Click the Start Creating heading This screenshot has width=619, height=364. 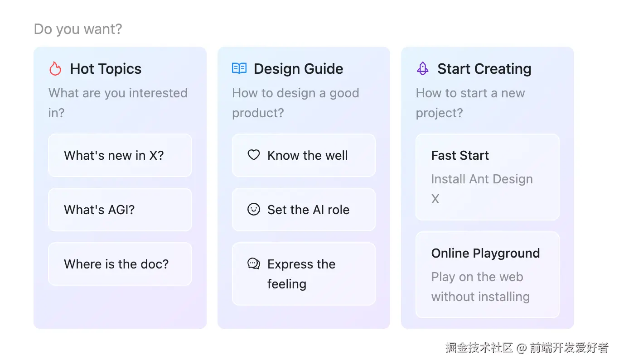(484, 69)
